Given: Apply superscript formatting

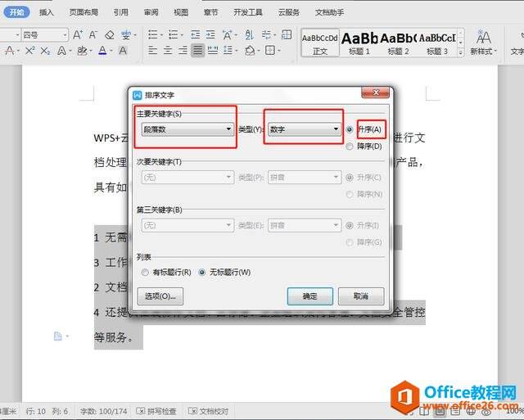Looking at the screenshot, I should [x=29, y=51].
